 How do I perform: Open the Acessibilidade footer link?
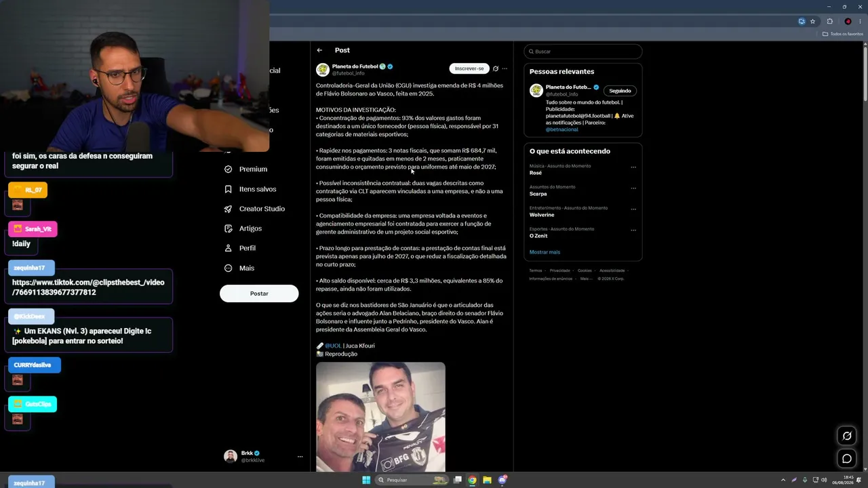click(612, 270)
